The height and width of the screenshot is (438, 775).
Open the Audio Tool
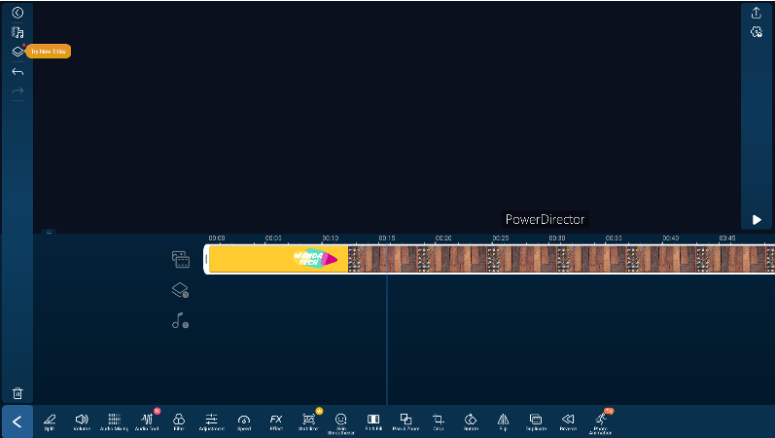pyautogui.click(x=147, y=422)
